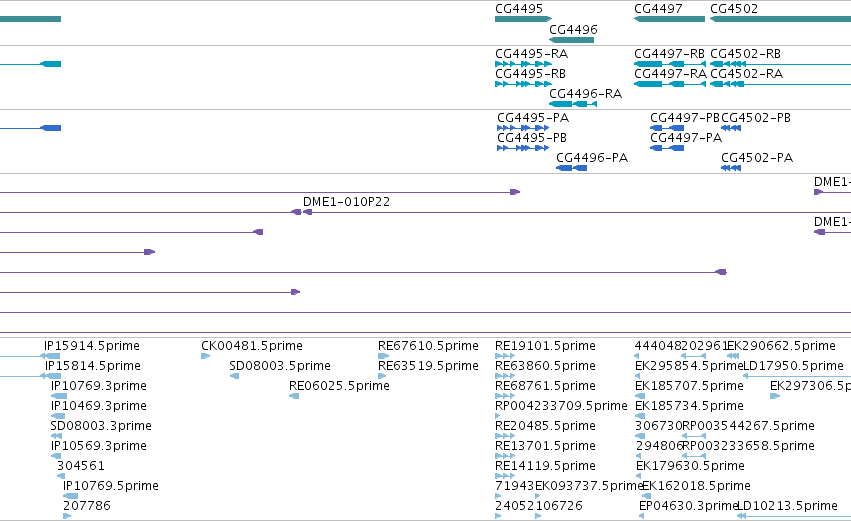Select transcript CG4496-RA label
851x521 pixels.
coord(586,94)
